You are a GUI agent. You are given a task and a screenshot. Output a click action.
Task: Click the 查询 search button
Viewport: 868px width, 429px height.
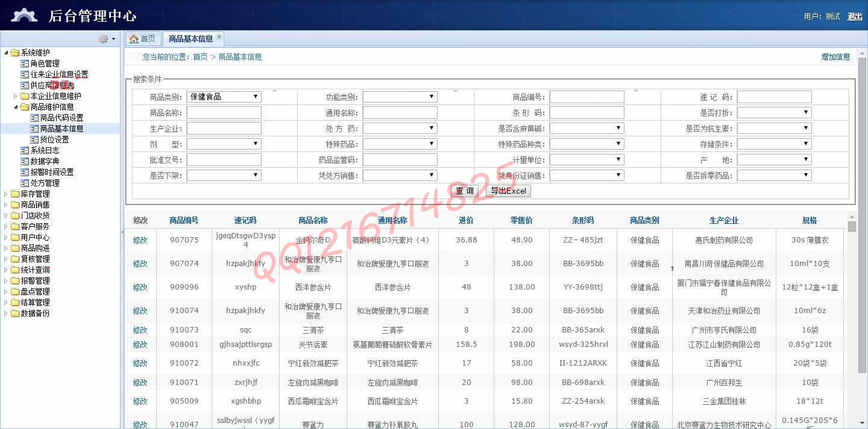click(x=464, y=191)
